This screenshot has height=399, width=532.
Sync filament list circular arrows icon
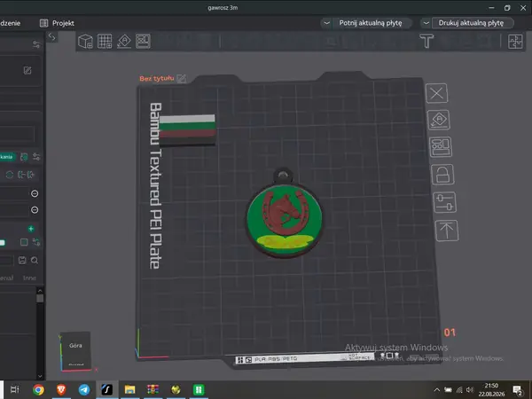[9, 175]
